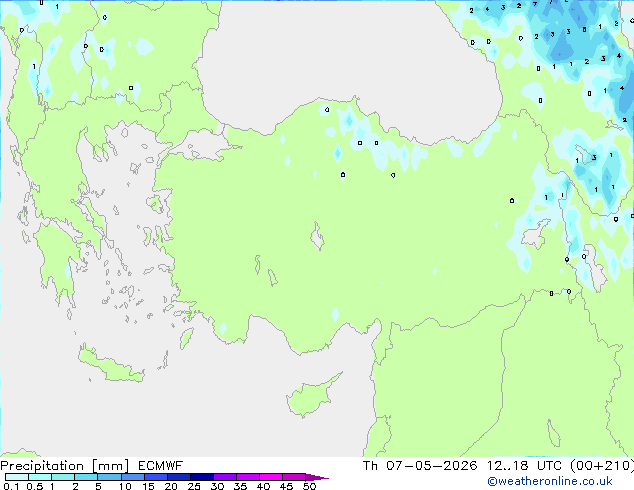Click the '50' legend scale label

coord(309,486)
